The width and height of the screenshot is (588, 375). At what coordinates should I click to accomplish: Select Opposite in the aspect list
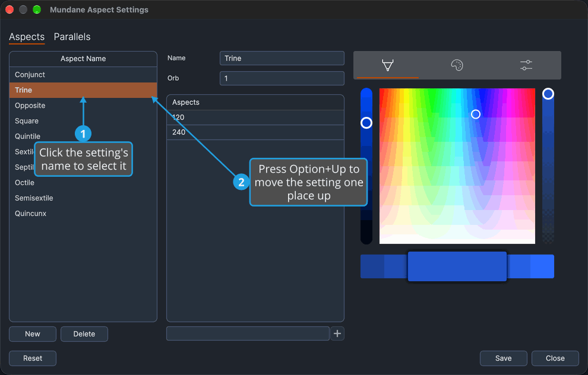(83, 105)
